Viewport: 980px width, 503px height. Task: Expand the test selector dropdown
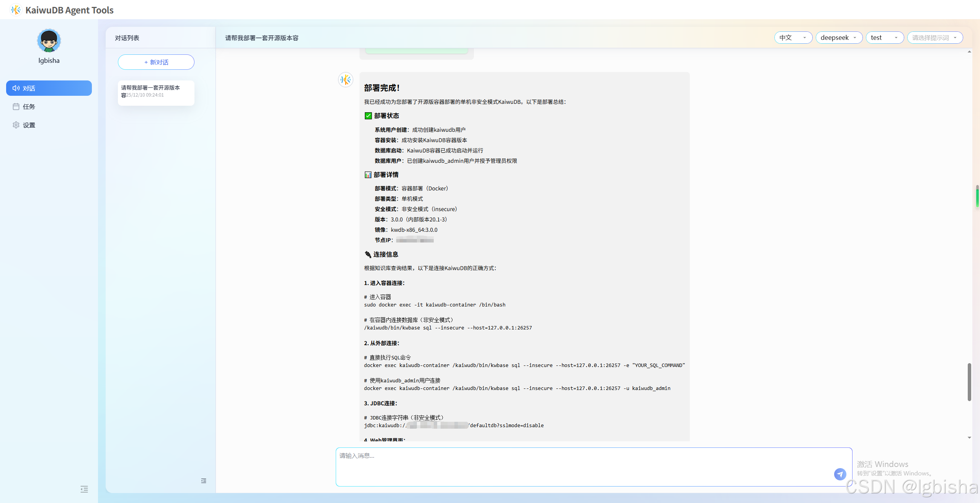(884, 38)
